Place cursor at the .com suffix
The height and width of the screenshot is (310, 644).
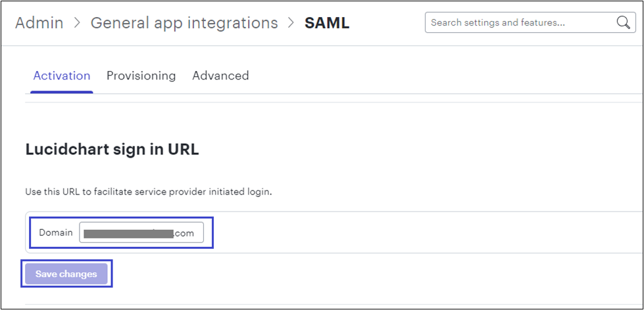click(x=184, y=233)
